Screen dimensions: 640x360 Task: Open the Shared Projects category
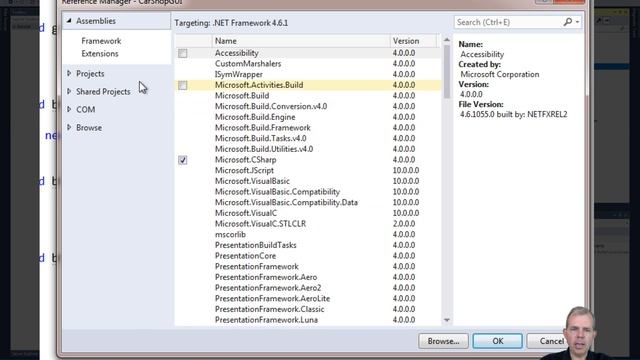[x=103, y=91]
